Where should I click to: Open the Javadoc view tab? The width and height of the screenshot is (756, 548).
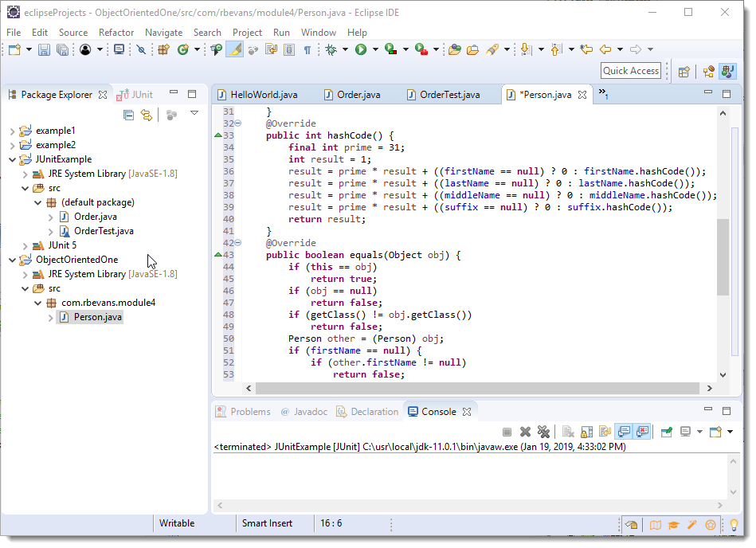pos(305,412)
